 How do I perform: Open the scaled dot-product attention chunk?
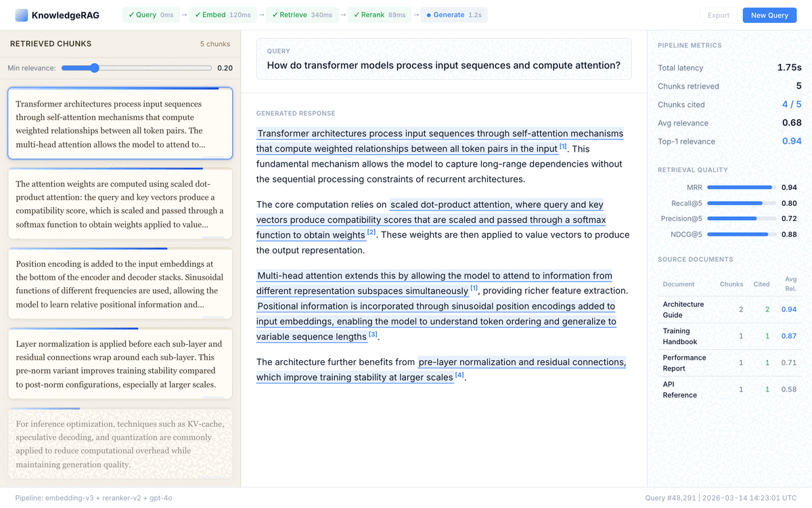120,204
